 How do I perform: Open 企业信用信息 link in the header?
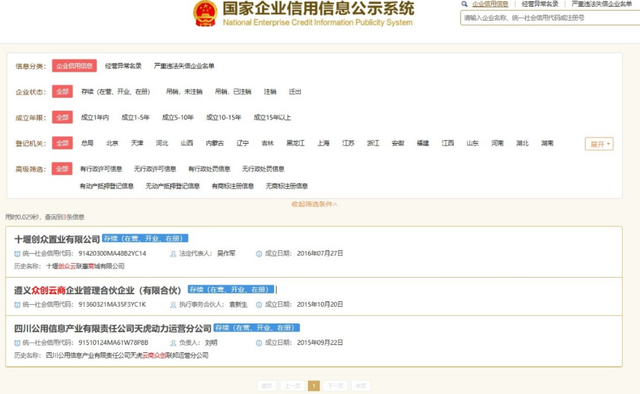pyautogui.click(x=490, y=4)
